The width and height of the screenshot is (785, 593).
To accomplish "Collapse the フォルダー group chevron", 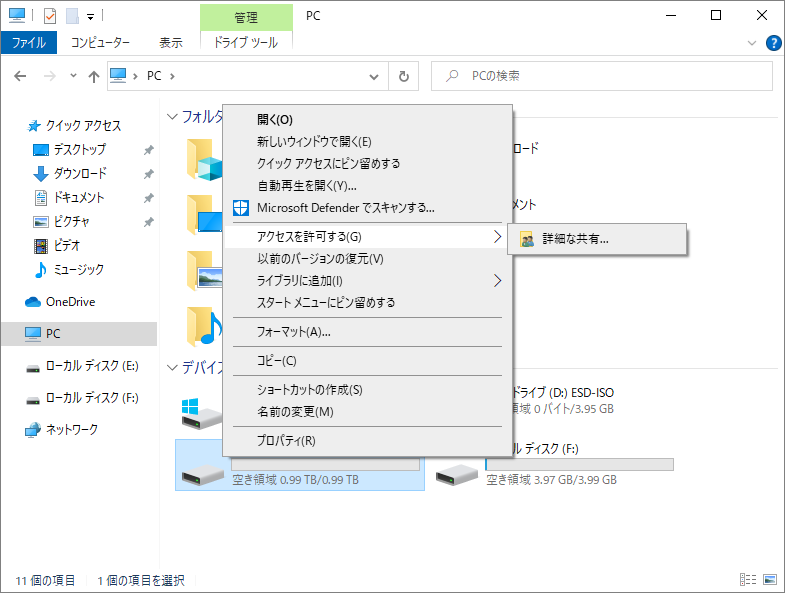I will [172, 117].
